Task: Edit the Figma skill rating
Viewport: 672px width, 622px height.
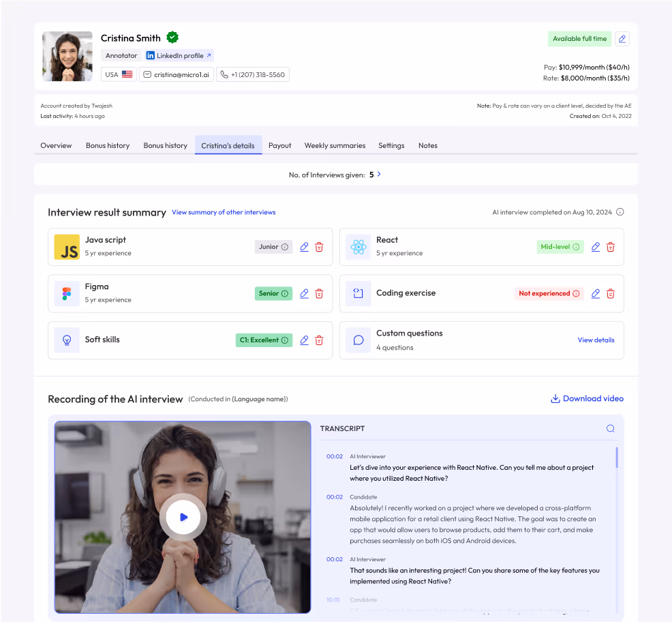Action: point(304,293)
